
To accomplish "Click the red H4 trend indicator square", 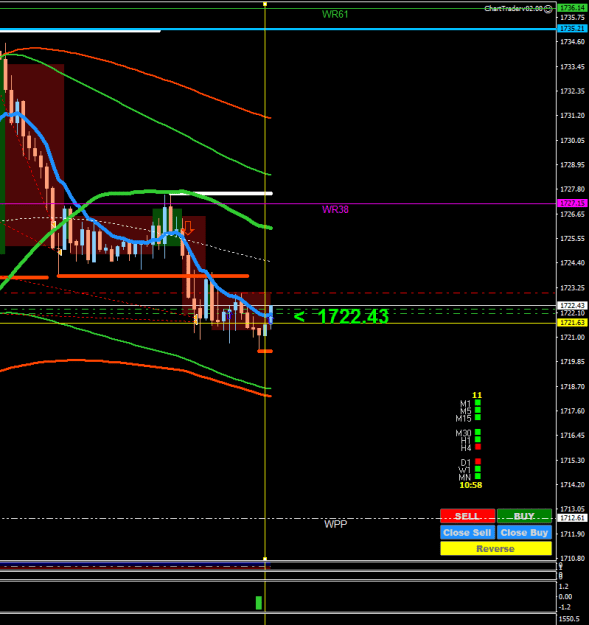I will click(478, 447).
